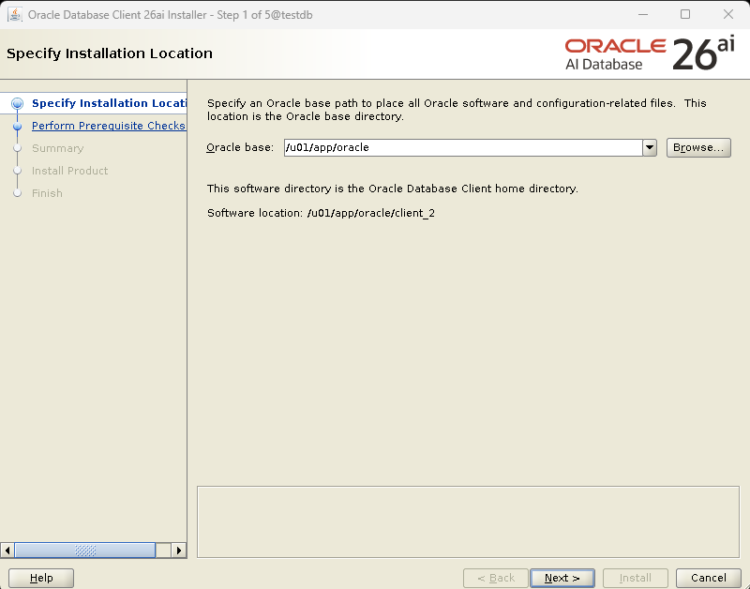750x589 pixels.
Task: Click the sidebar horizontal scrollbar thumb
Action: 85,550
